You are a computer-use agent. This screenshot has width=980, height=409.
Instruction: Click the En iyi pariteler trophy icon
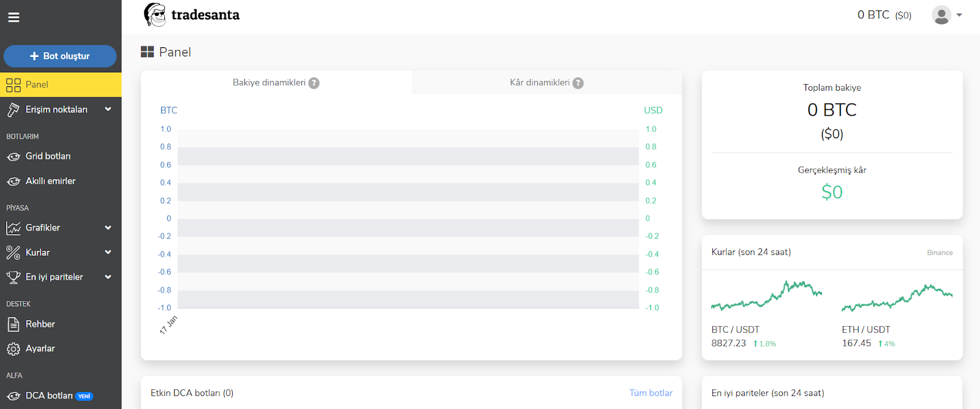click(13, 277)
